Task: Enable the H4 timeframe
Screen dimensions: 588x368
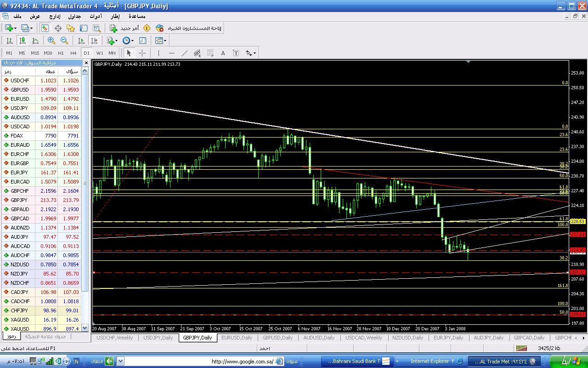Action: pos(73,53)
